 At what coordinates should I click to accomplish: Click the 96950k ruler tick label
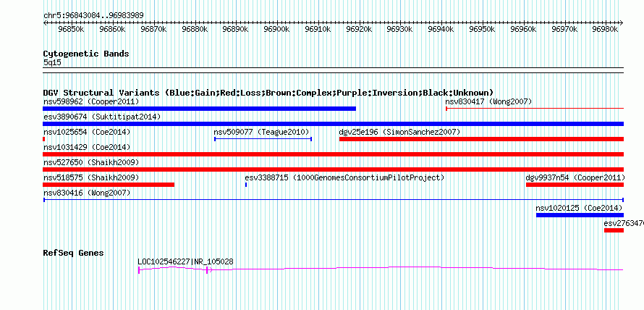[483, 30]
